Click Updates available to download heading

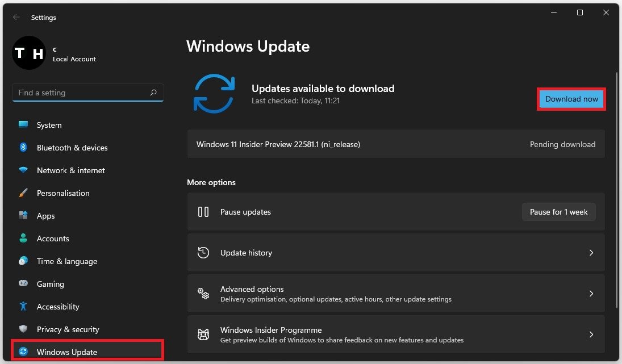(323, 88)
